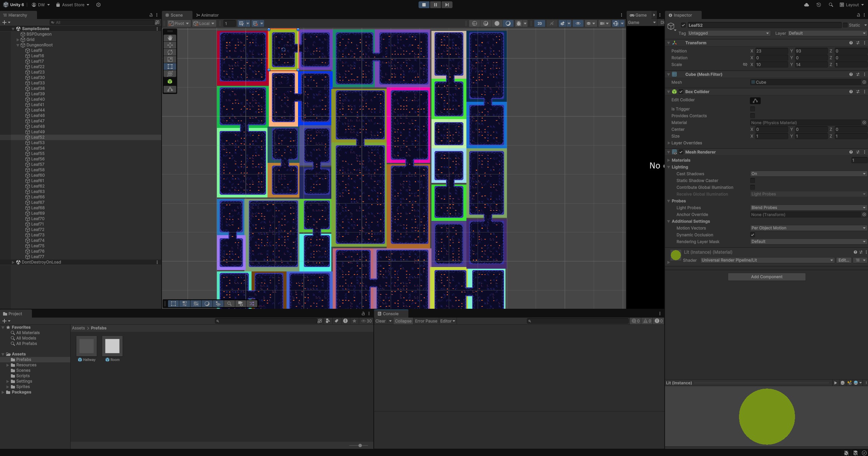Switch to the Animator tab

point(207,15)
